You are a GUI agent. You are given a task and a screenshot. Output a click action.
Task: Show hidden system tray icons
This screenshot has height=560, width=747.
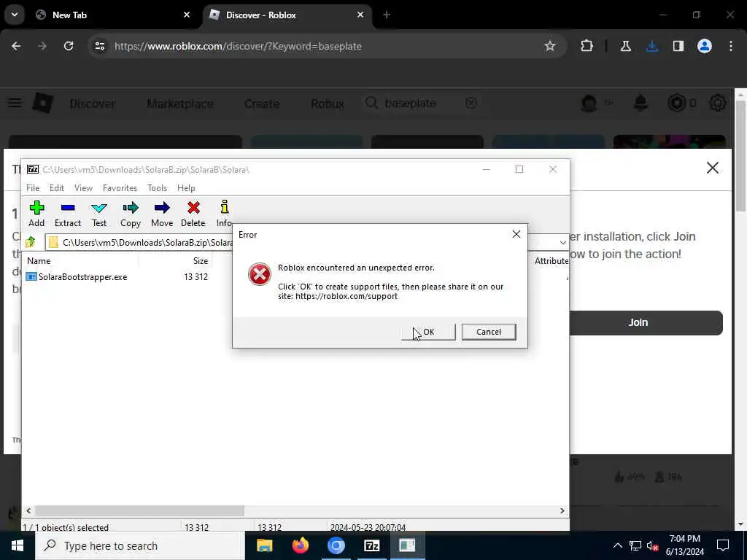pyautogui.click(x=617, y=545)
